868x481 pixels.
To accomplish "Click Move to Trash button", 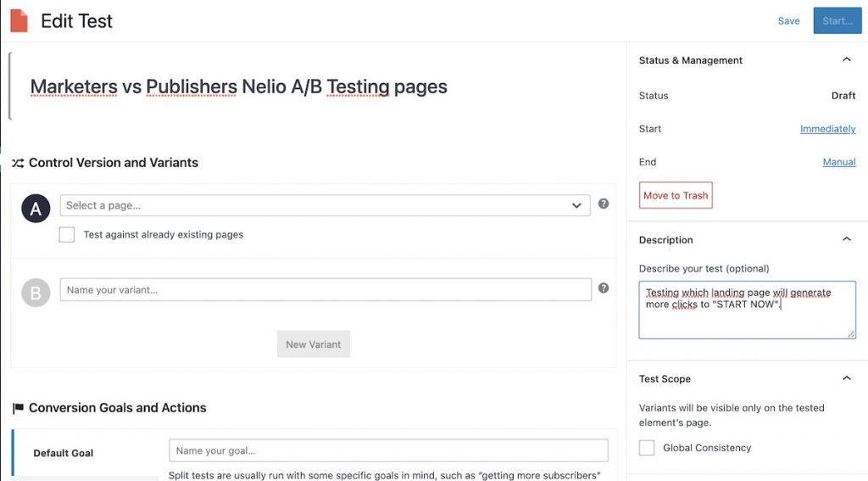I will 676,195.
